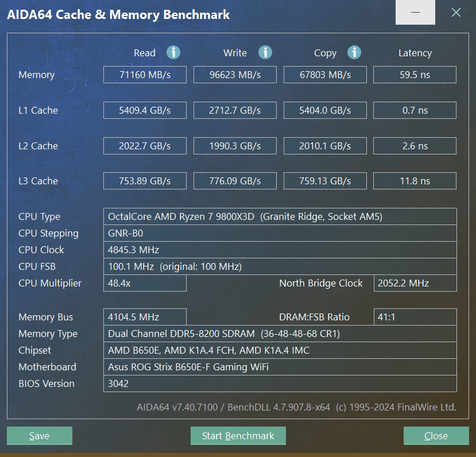
Task: Minimize the AIDA64 benchmark window
Action: (415, 13)
